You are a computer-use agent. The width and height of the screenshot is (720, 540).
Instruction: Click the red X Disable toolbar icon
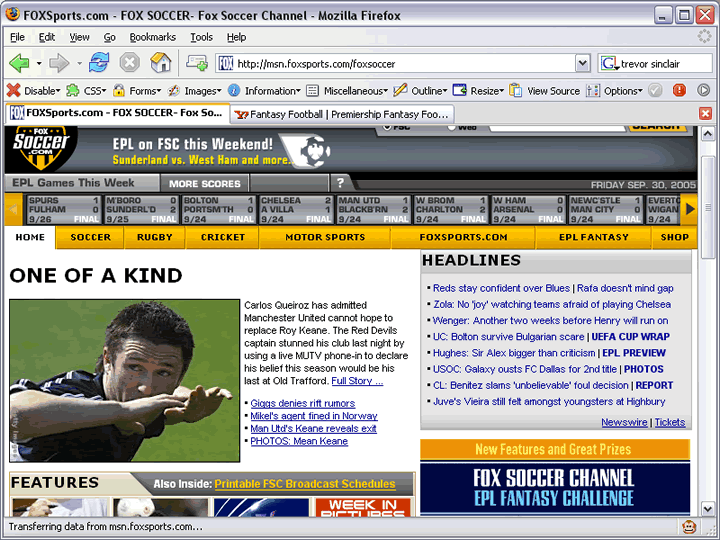14,90
